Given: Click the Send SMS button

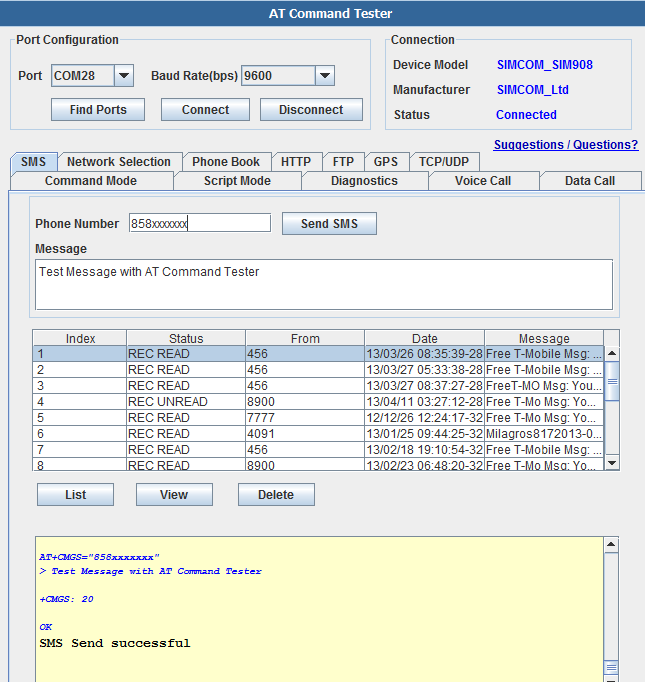Looking at the screenshot, I should [329, 224].
